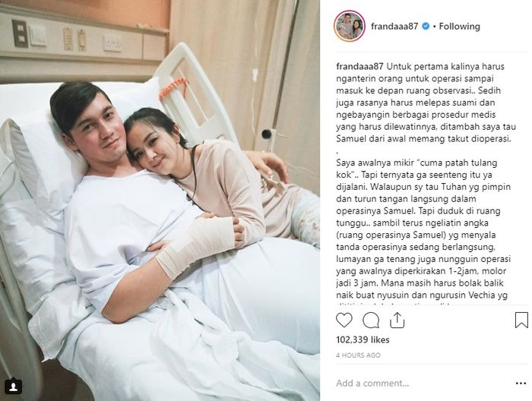Screen dimensions: 532x401
Task: Click the bandaged hand in the photo
Action: pyautogui.click(x=197, y=243)
